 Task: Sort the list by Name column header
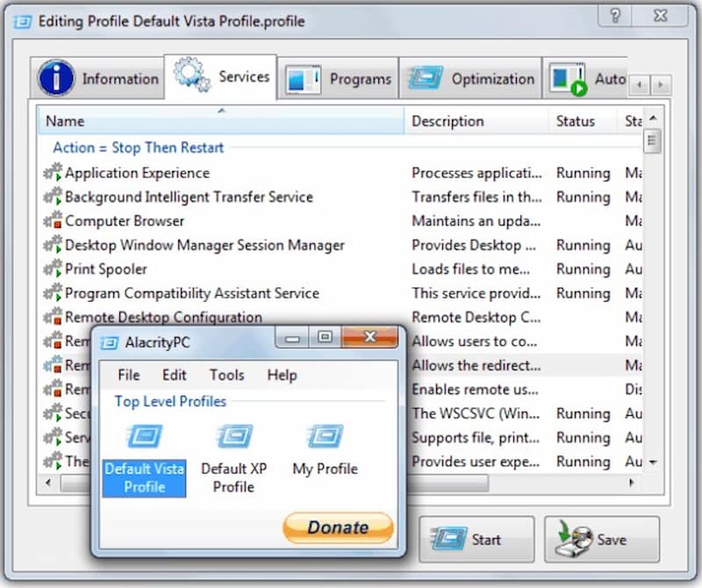(219, 121)
